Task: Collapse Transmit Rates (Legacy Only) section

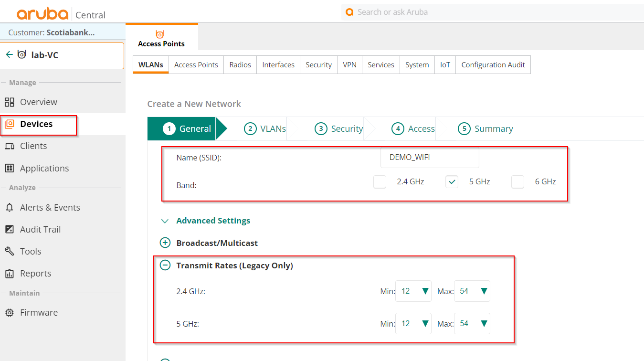Action: pos(165,265)
